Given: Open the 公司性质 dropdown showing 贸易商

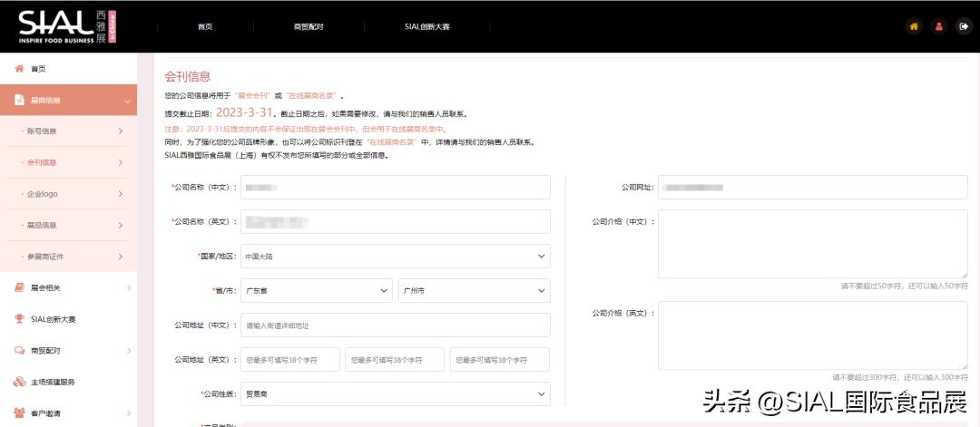Looking at the screenshot, I should [396, 394].
